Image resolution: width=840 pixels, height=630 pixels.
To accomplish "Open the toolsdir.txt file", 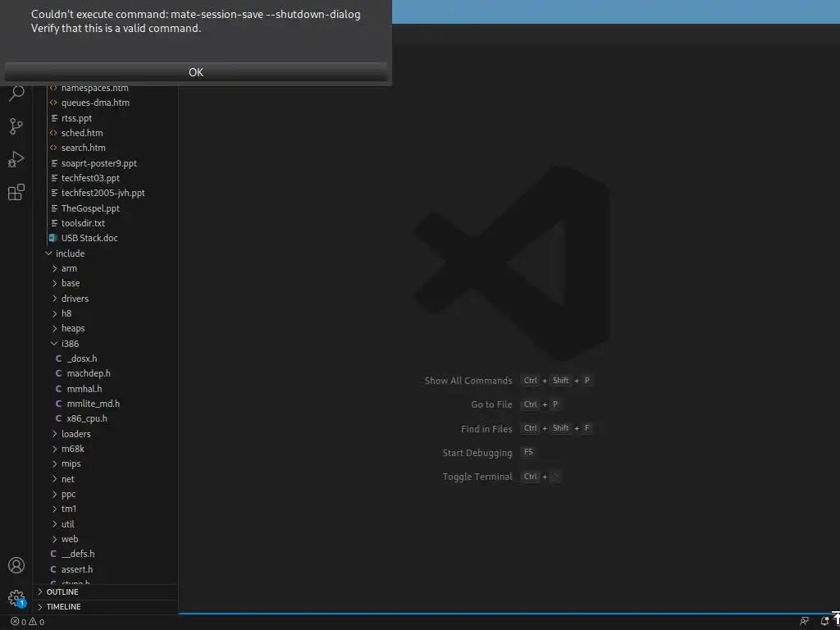I will pyautogui.click(x=106, y=223).
